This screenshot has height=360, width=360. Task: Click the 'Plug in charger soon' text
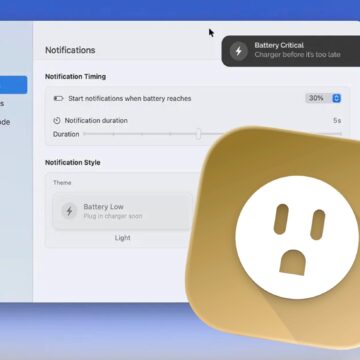[113, 216]
